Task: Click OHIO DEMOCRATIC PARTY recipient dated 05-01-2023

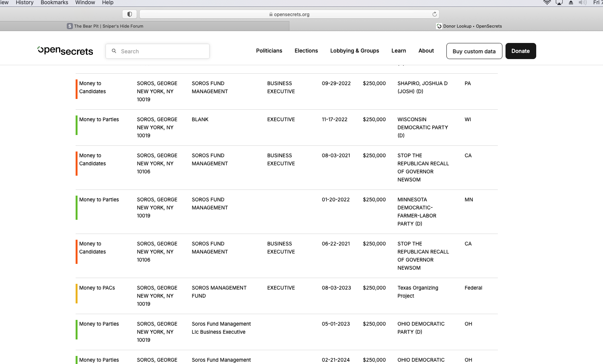Action: point(421,328)
